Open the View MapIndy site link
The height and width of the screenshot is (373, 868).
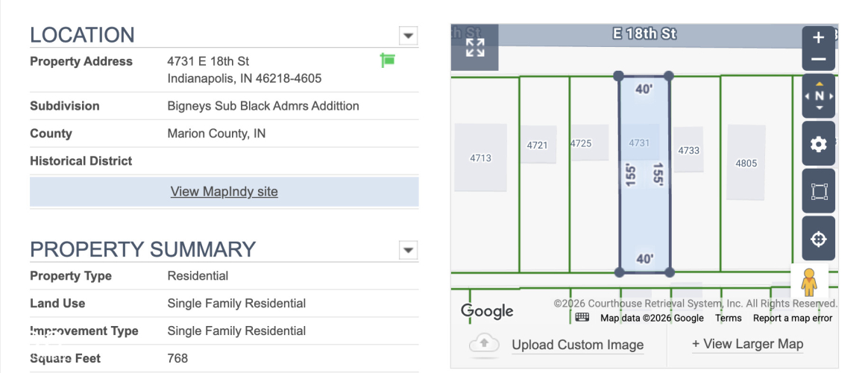tap(224, 192)
